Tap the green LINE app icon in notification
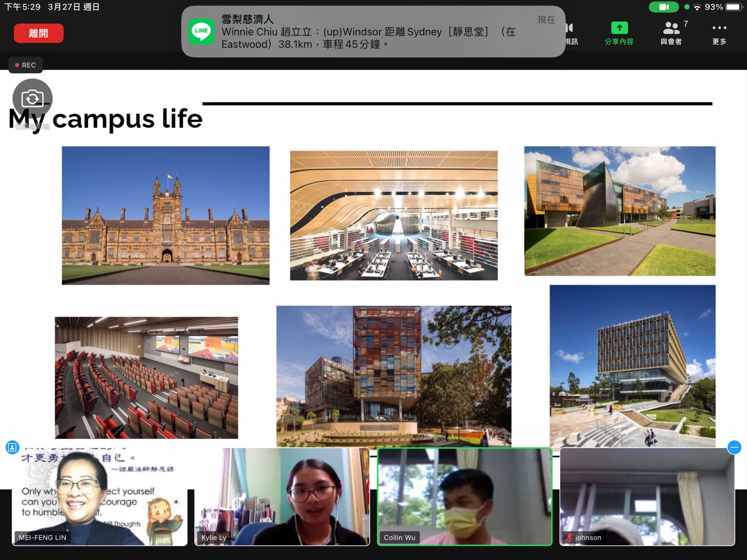This screenshot has width=747, height=560. (x=201, y=31)
